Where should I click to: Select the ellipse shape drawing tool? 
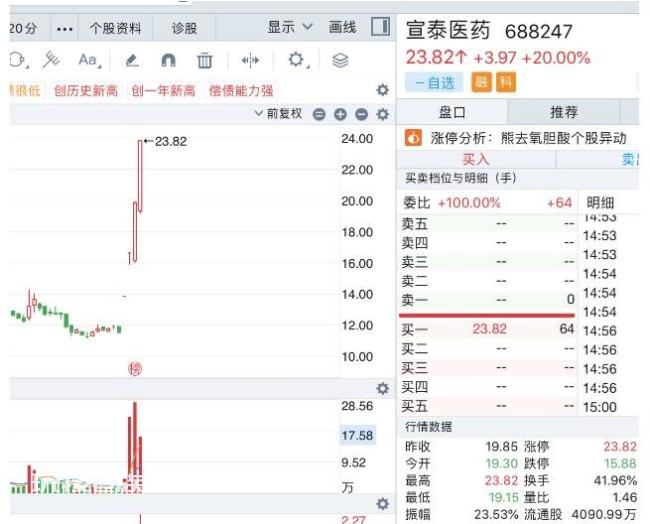pyautogui.click(x=18, y=60)
